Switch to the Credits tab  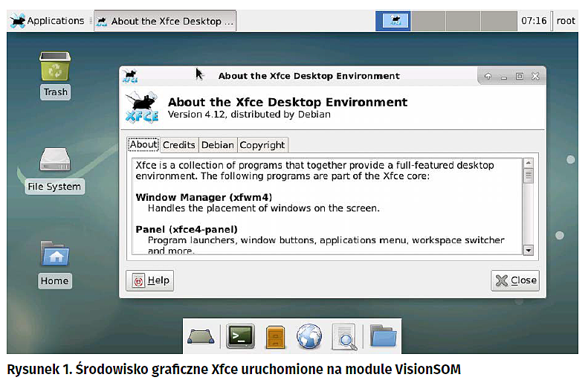(178, 145)
